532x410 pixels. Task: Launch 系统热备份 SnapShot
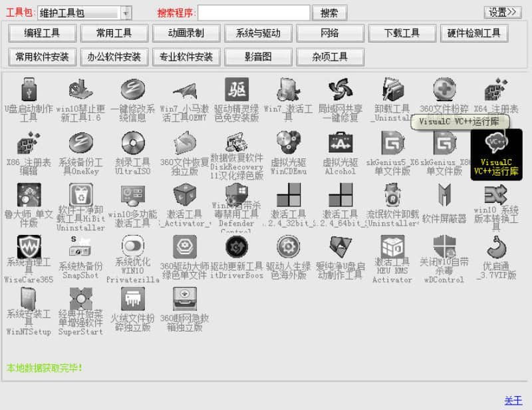(80, 258)
